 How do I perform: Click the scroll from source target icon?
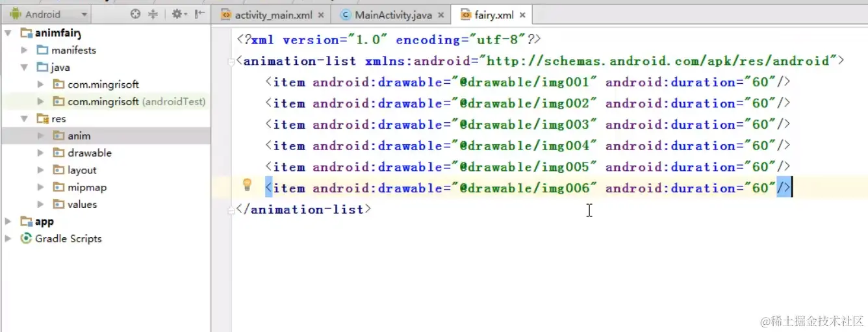click(x=135, y=14)
